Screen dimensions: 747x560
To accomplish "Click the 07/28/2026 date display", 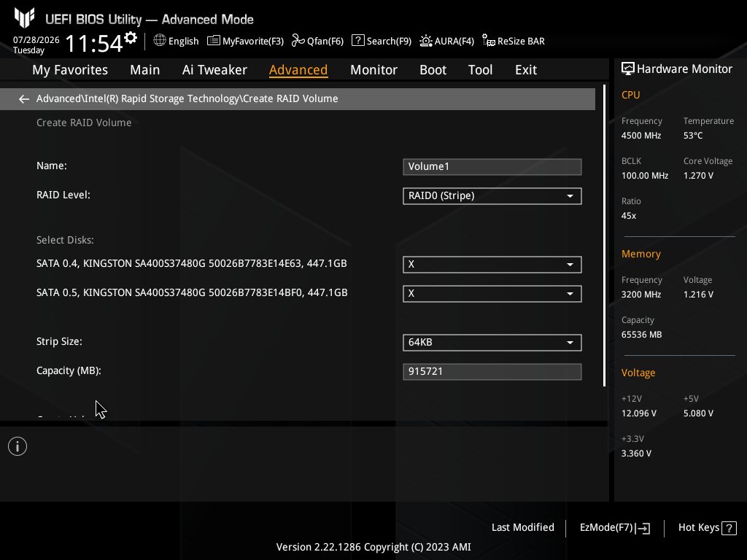I will click(x=36, y=40).
